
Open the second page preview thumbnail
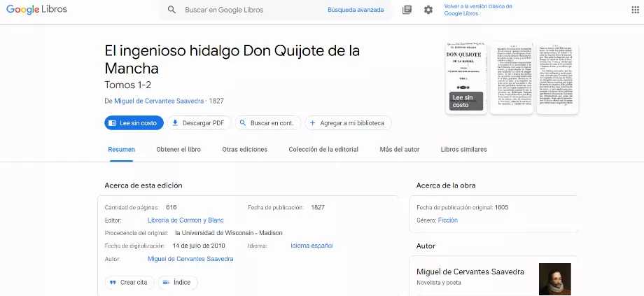point(512,78)
